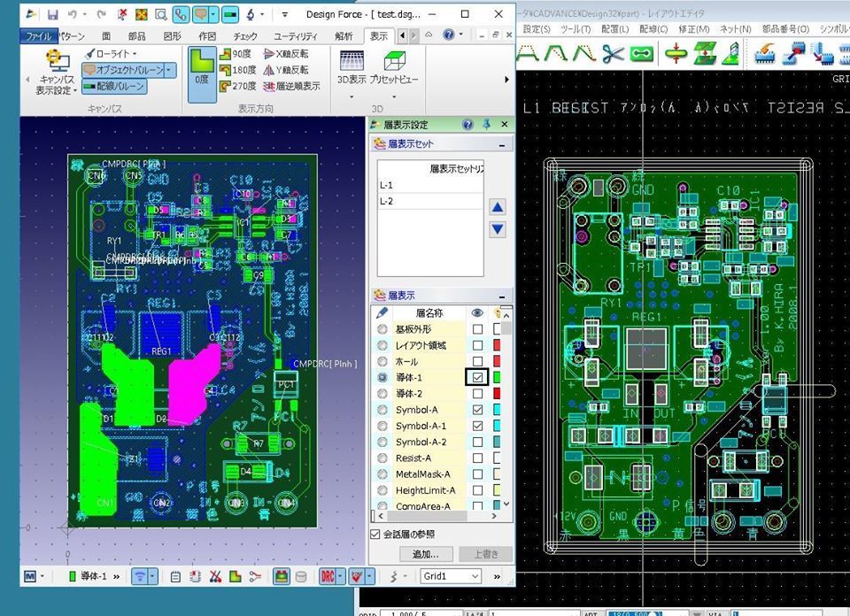Switch to the ユーティリティ ribbon tab
850x616 pixels.
coord(296,36)
